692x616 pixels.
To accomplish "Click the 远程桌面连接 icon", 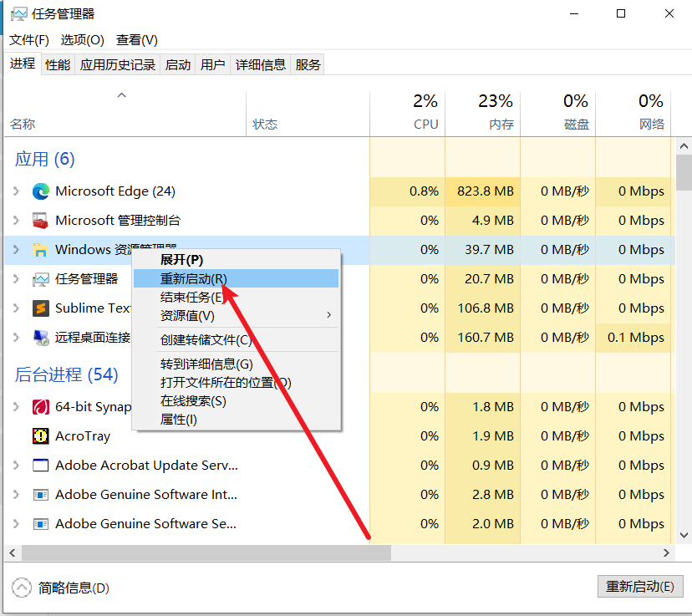I will tap(41, 338).
